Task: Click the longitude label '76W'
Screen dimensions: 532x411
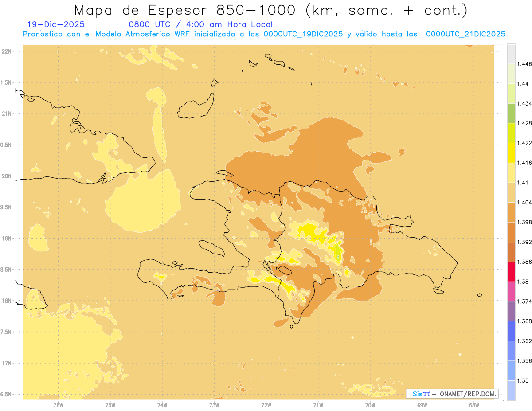Action: (x=58, y=405)
